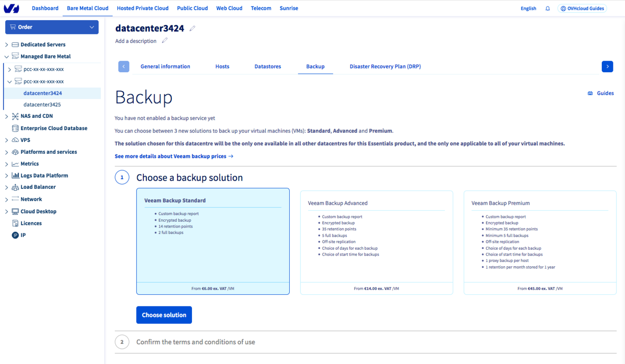The height and width of the screenshot is (364, 625).
Task: Select datacenter3425 in the tree
Action: 43,104
